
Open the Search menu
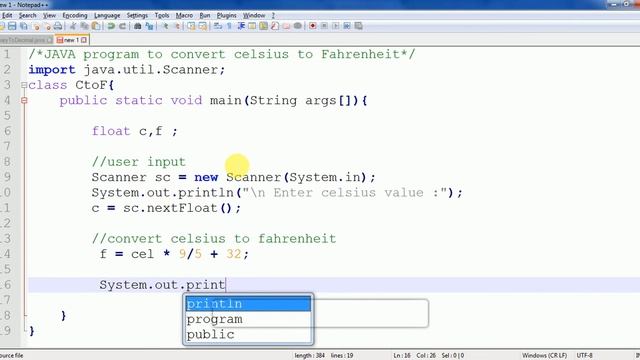(x=27, y=16)
